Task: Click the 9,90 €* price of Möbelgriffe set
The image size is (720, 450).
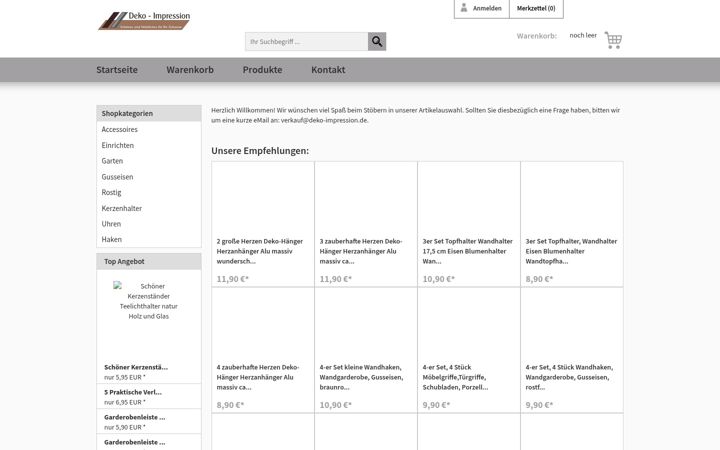Action: (436, 405)
